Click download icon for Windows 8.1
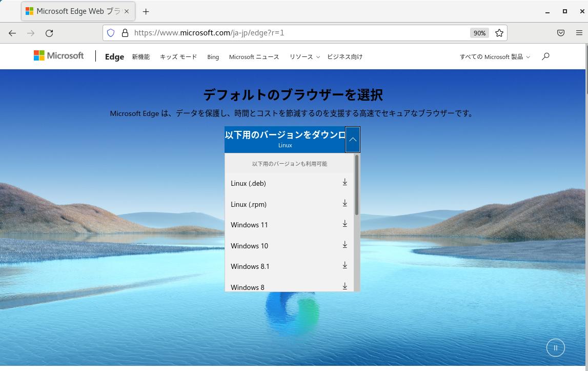 (x=344, y=265)
